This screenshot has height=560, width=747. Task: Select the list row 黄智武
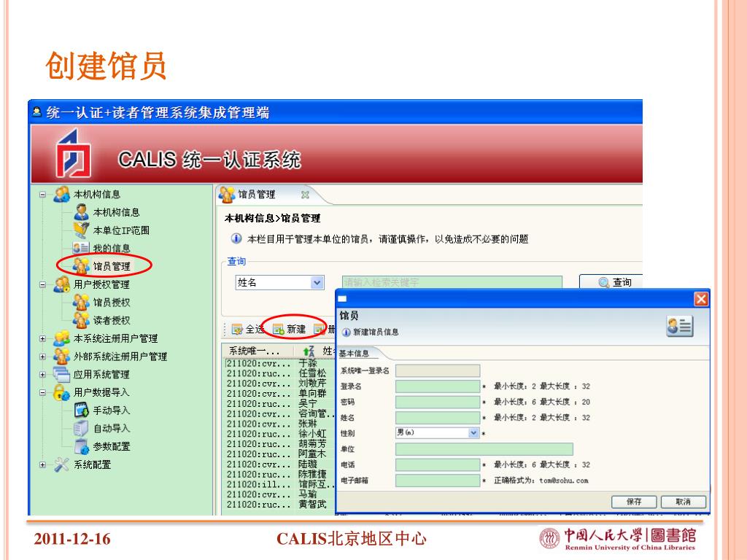(279, 505)
